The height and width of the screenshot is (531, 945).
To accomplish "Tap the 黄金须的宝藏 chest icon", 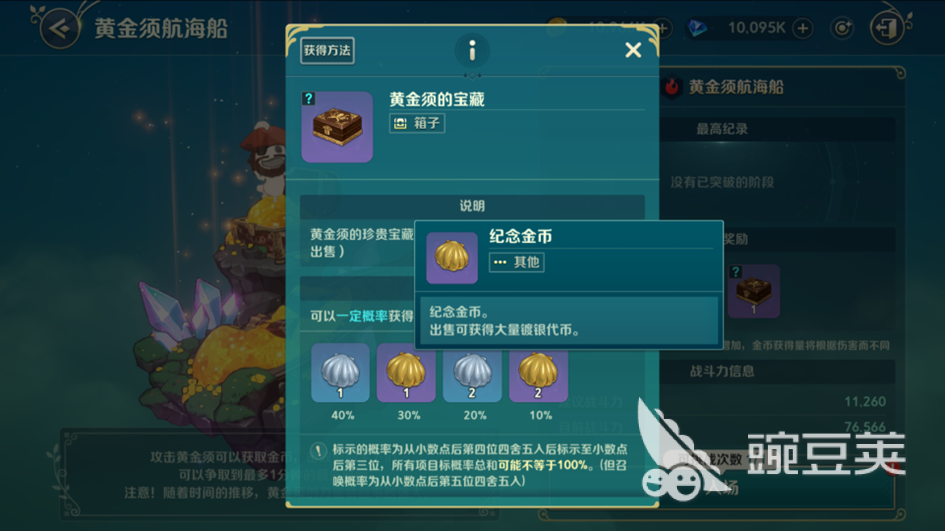I will click(x=337, y=127).
